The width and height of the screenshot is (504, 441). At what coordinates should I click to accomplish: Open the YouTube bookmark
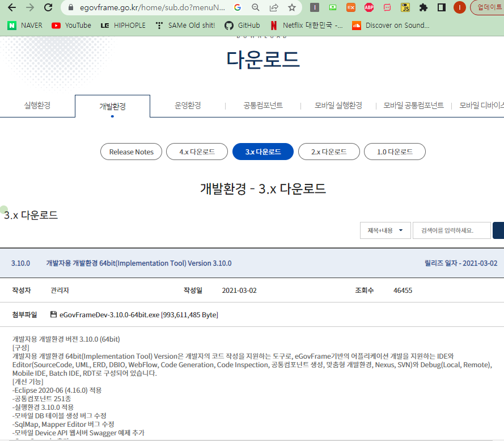(x=71, y=26)
